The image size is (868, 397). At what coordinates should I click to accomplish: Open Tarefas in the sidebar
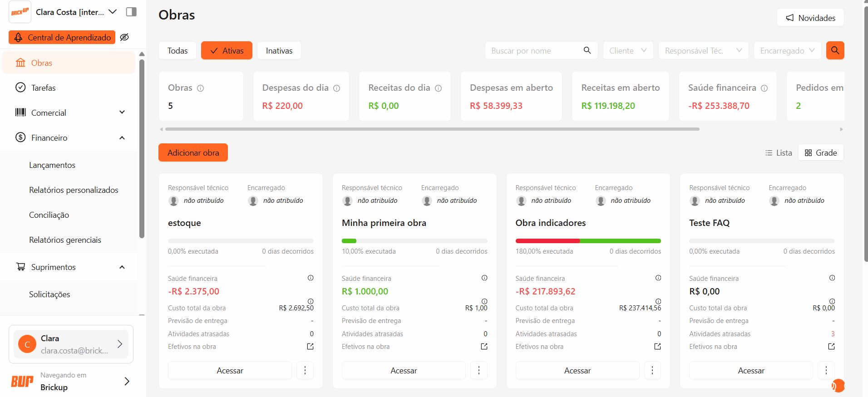point(43,88)
